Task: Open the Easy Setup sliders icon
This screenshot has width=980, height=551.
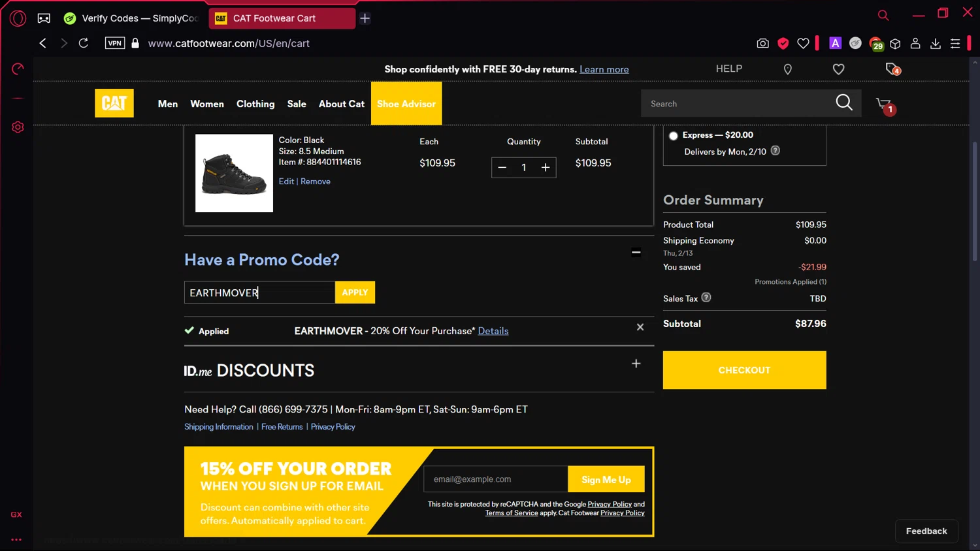Action: click(955, 43)
